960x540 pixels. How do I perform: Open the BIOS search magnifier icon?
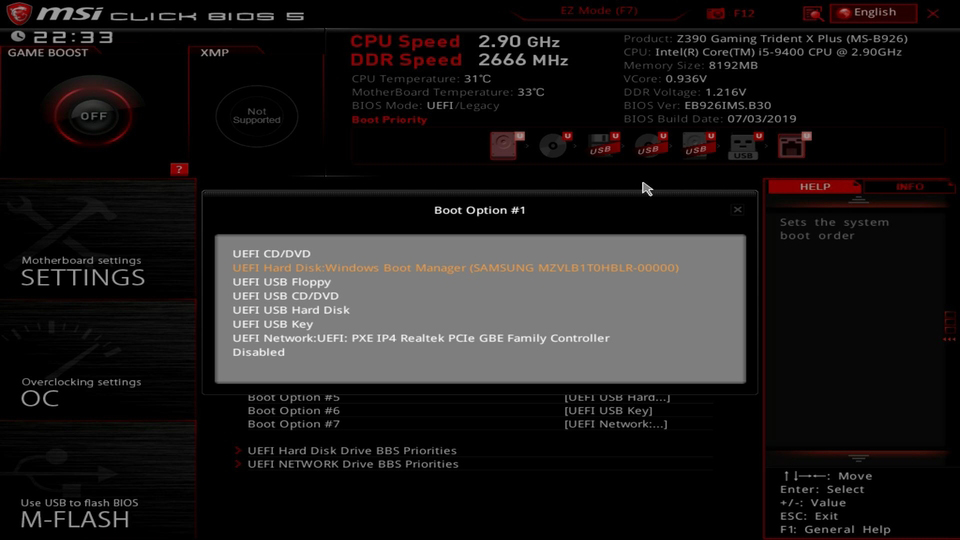[813, 13]
